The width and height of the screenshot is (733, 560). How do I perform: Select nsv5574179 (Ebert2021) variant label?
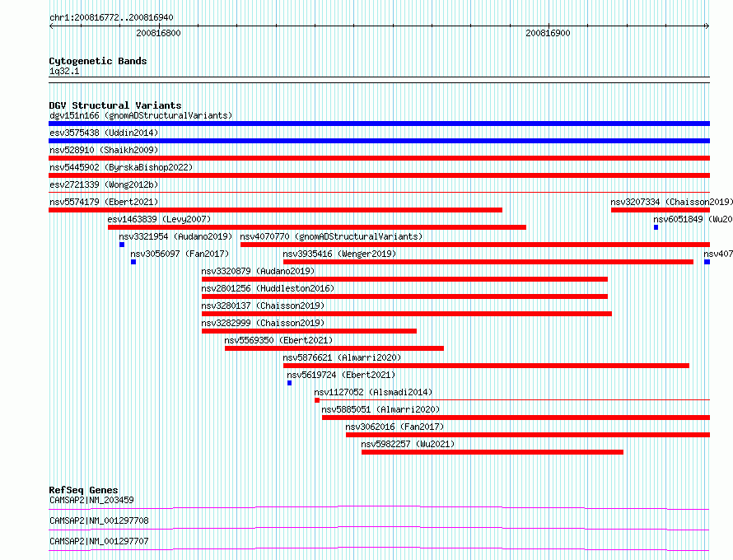click(104, 202)
